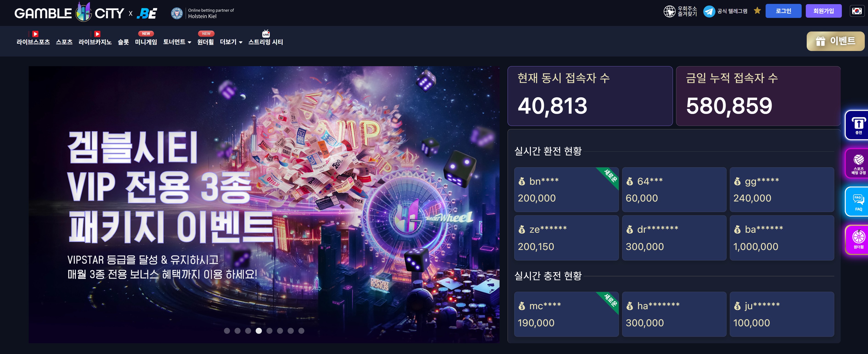Open the FAQ sidebar icon
The width and height of the screenshot is (868, 354).
pyautogui.click(x=858, y=202)
